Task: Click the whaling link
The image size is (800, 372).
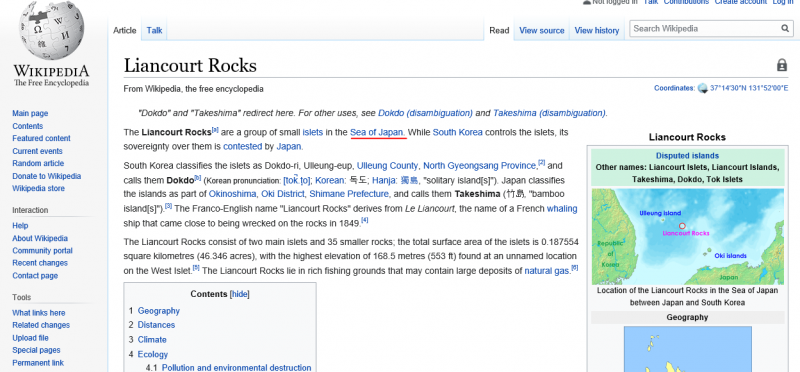Action: 562,208
